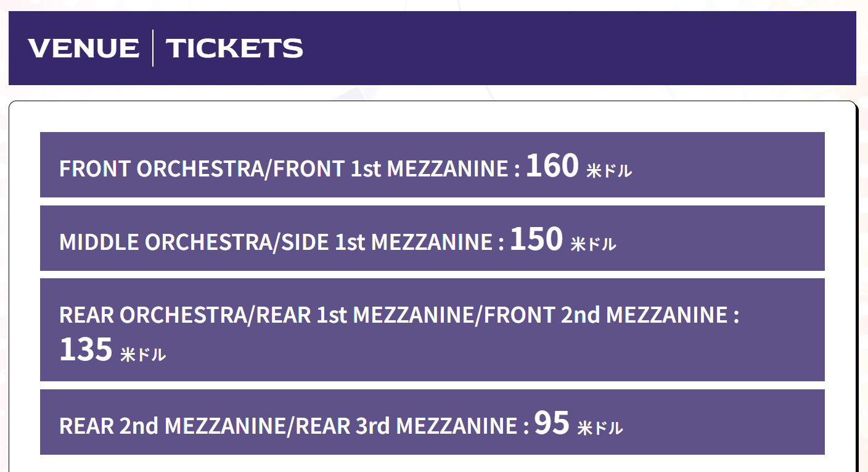868x472 pixels.
Task: Select the TICKETS heading
Action: point(235,48)
